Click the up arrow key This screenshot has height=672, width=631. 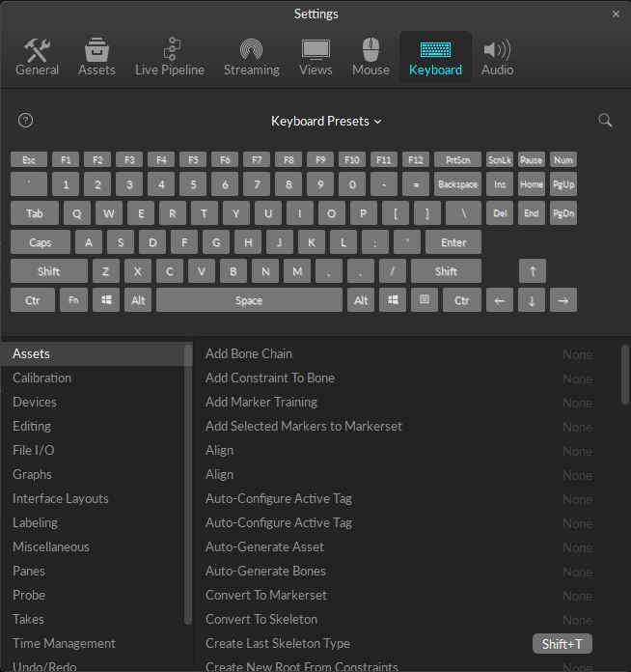tap(532, 271)
